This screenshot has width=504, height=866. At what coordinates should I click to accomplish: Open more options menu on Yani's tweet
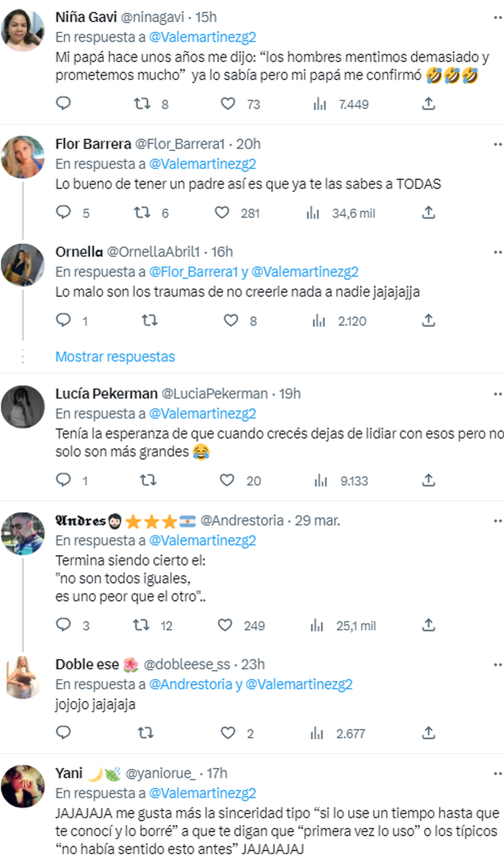tap(498, 774)
